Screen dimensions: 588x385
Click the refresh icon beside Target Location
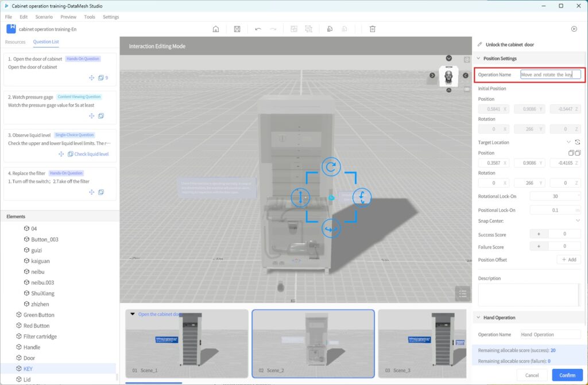pos(577,142)
